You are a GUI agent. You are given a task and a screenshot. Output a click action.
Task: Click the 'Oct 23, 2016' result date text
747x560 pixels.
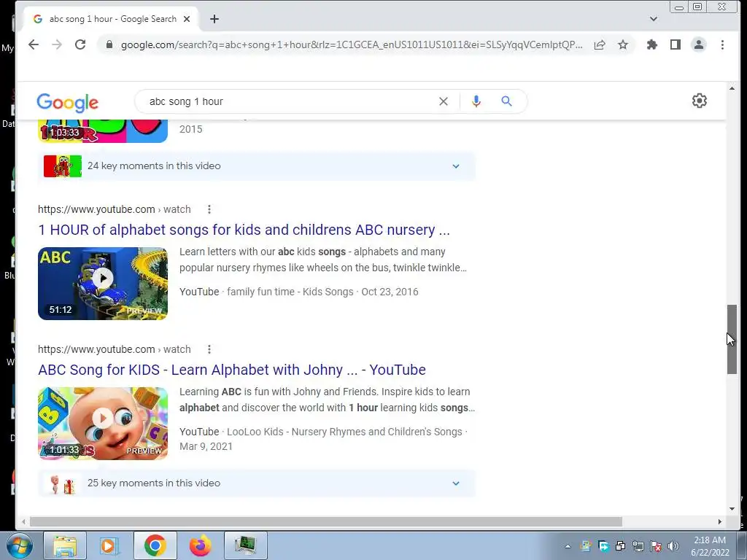390,292
